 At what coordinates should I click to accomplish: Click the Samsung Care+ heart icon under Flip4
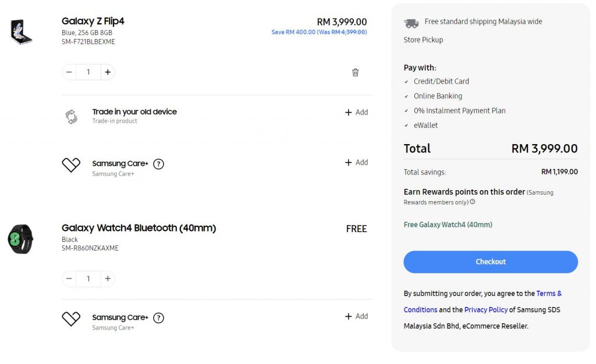coord(71,165)
